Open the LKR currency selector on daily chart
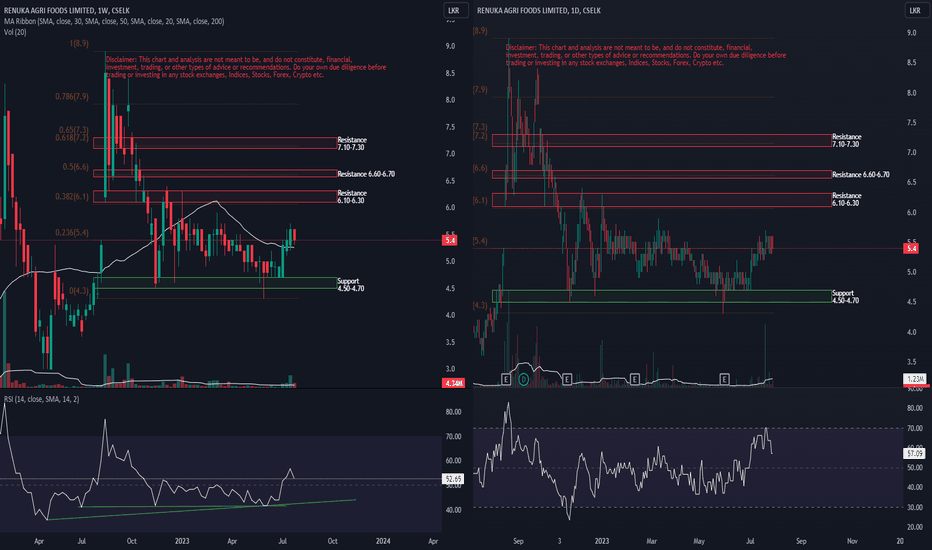Screen dimensions: 932x550 [x=915, y=10]
